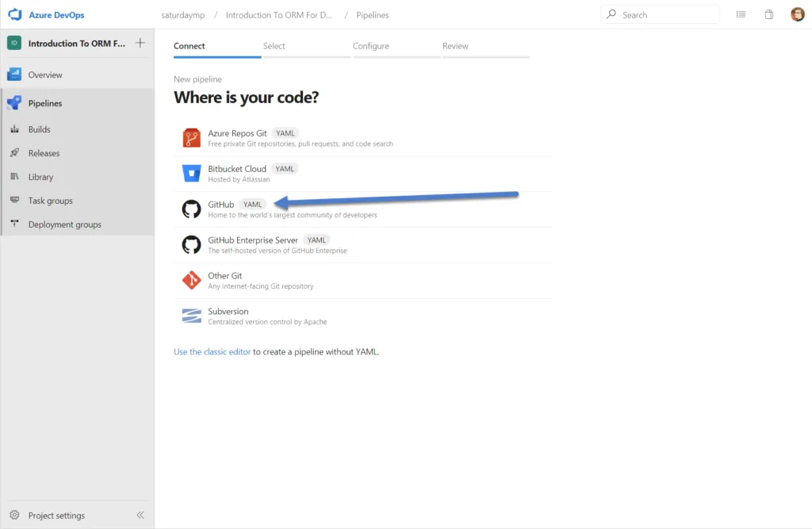This screenshot has width=812, height=529.
Task: Switch to the Configure step tab
Action: [371, 46]
